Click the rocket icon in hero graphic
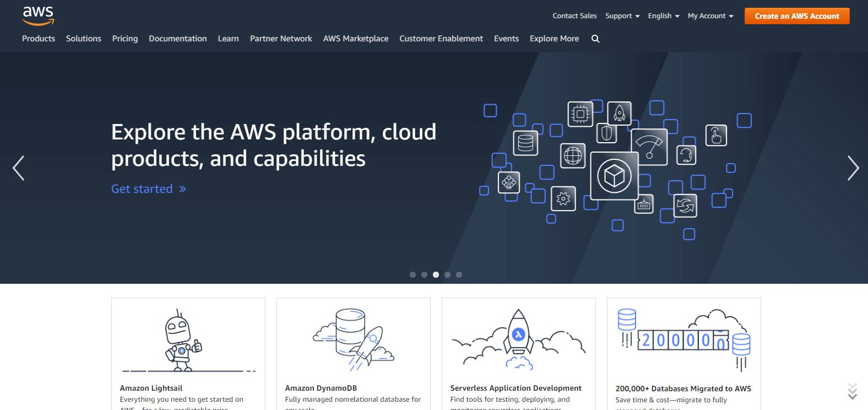This screenshot has width=868, height=410. click(x=620, y=113)
